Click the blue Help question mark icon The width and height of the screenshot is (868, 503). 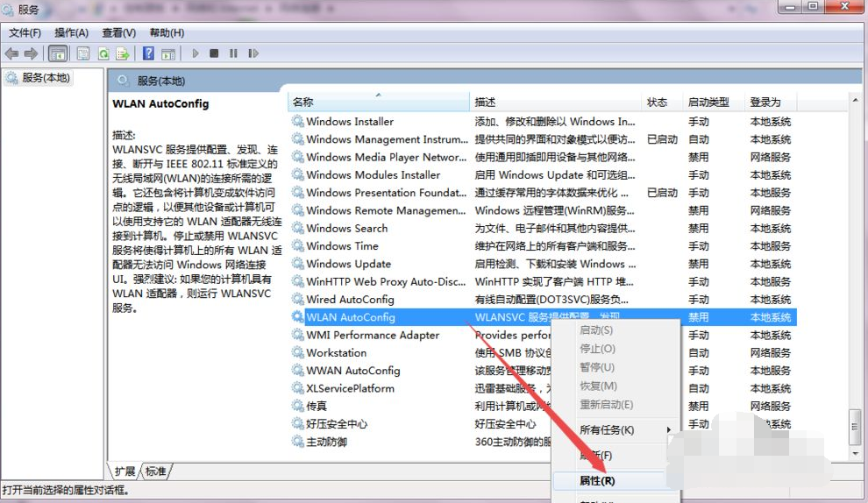(149, 53)
